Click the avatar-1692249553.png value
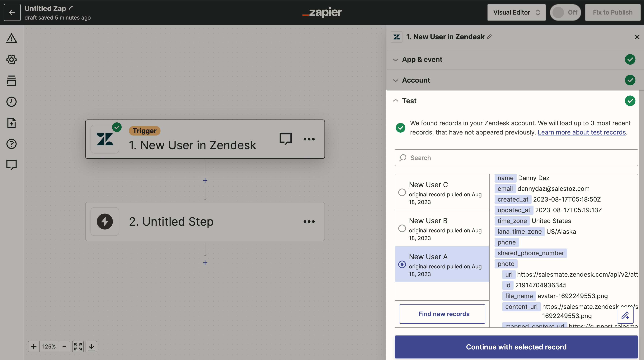 tap(572, 296)
